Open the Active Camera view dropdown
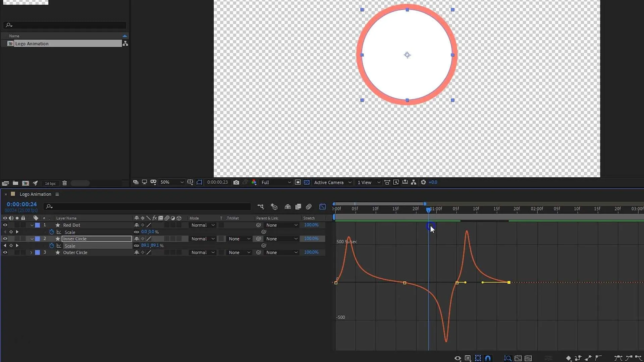The image size is (644, 362). (x=332, y=182)
